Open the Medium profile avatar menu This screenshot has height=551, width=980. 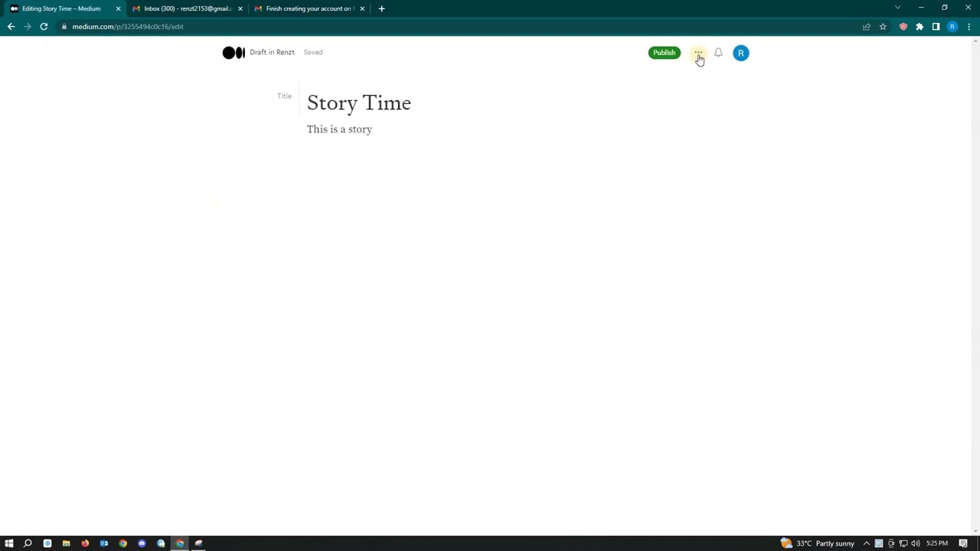pos(740,53)
